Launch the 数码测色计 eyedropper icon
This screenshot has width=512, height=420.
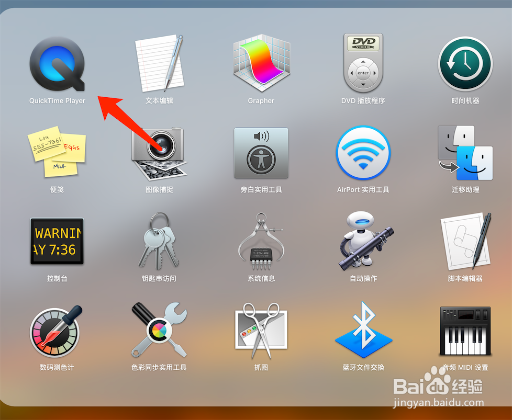(56, 331)
